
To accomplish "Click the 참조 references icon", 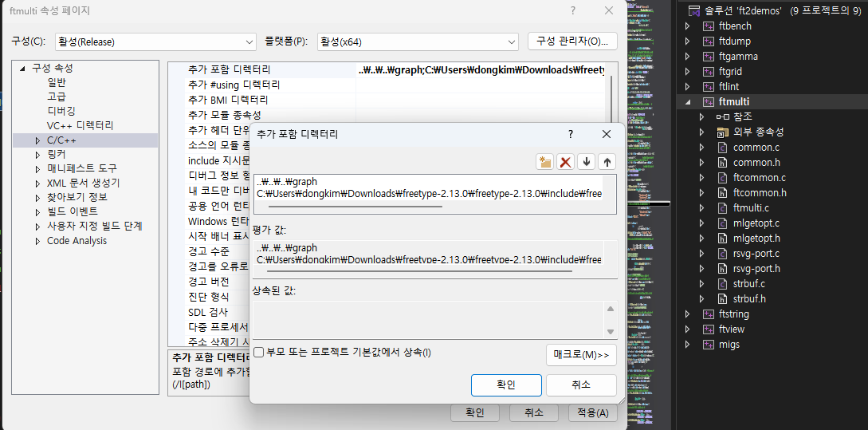I will click(723, 117).
